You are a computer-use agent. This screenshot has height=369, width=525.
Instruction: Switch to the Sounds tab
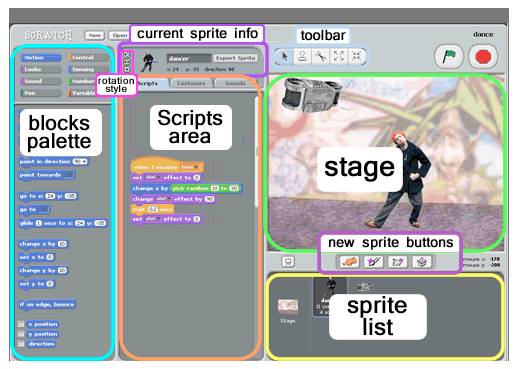[235, 83]
